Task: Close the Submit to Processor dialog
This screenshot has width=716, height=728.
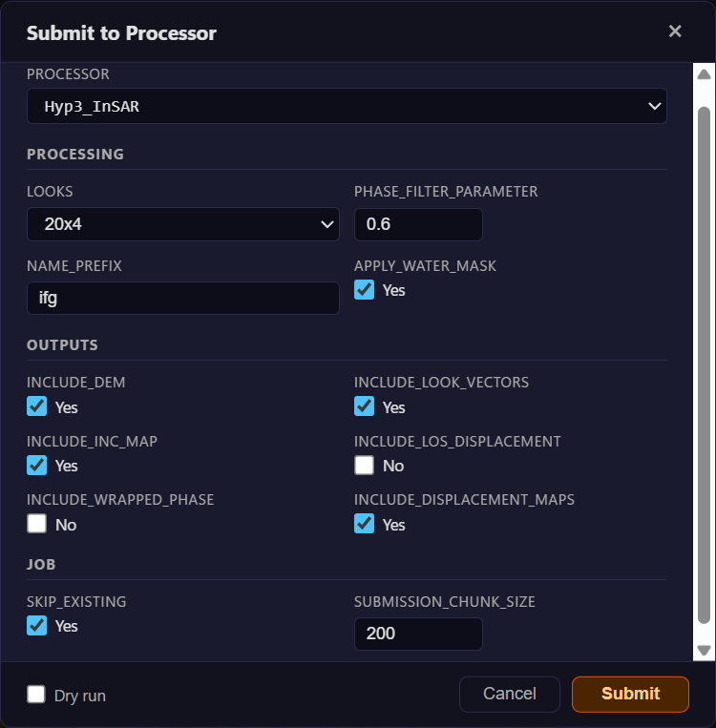Action: (x=675, y=31)
